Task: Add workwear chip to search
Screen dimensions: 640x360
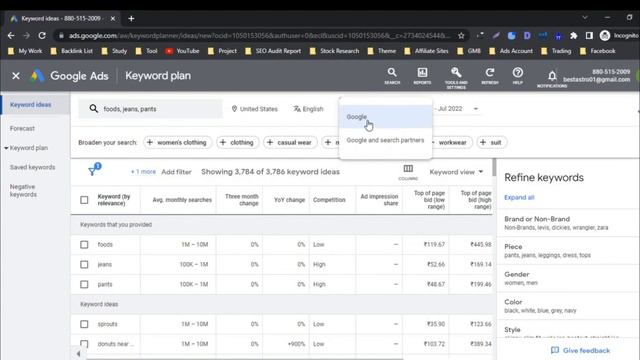Action: point(451,142)
